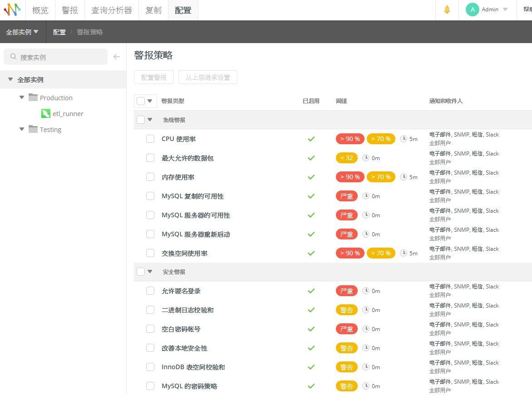Collapse the Production folder arrow
This screenshot has width=532, height=395.
[22, 98]
